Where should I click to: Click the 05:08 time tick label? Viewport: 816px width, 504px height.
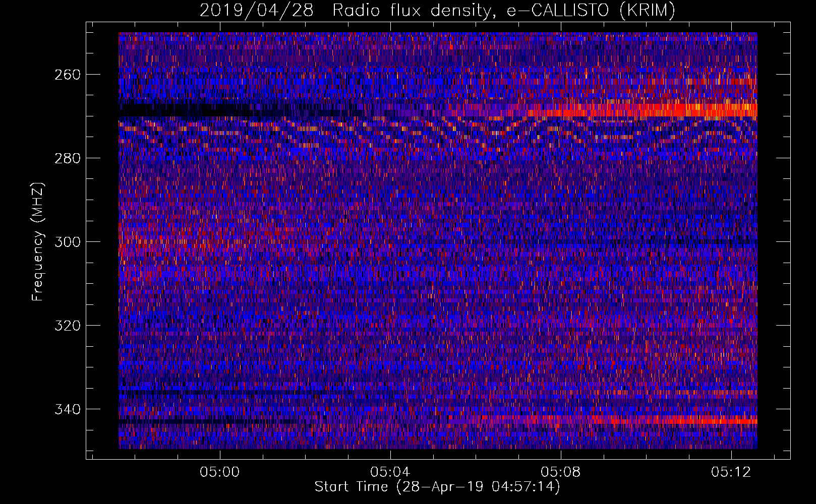pyautogui.click(x=561, y=472)
